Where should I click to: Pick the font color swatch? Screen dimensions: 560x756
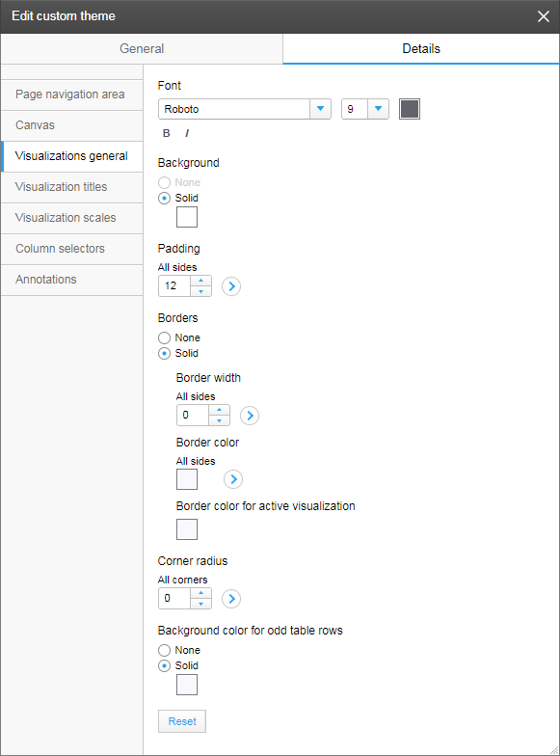click(410, 109)
